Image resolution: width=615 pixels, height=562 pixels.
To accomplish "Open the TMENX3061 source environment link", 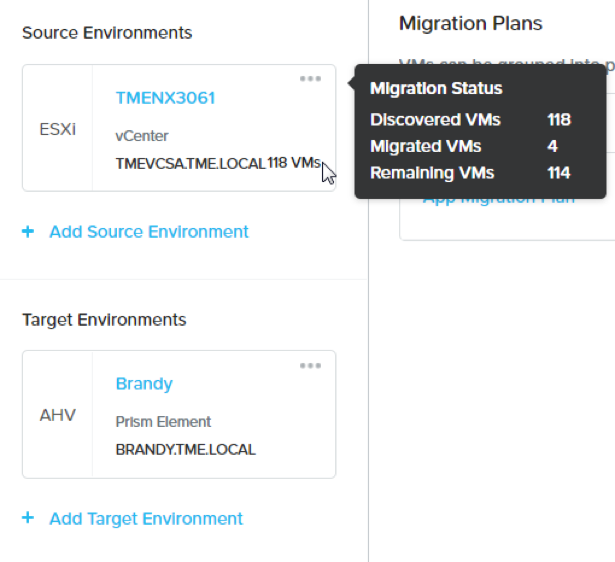I will click(165, 98).
